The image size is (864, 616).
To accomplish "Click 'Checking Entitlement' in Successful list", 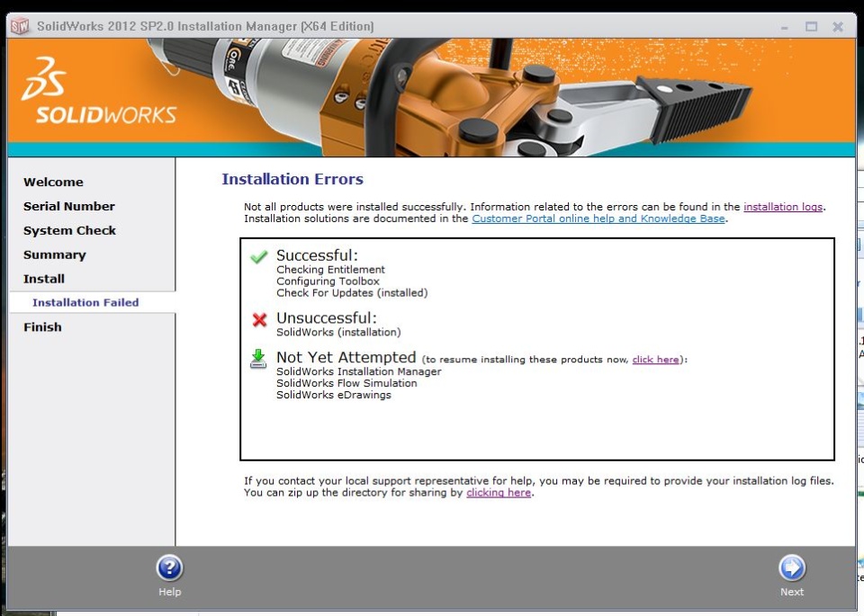I will point(330,270).
